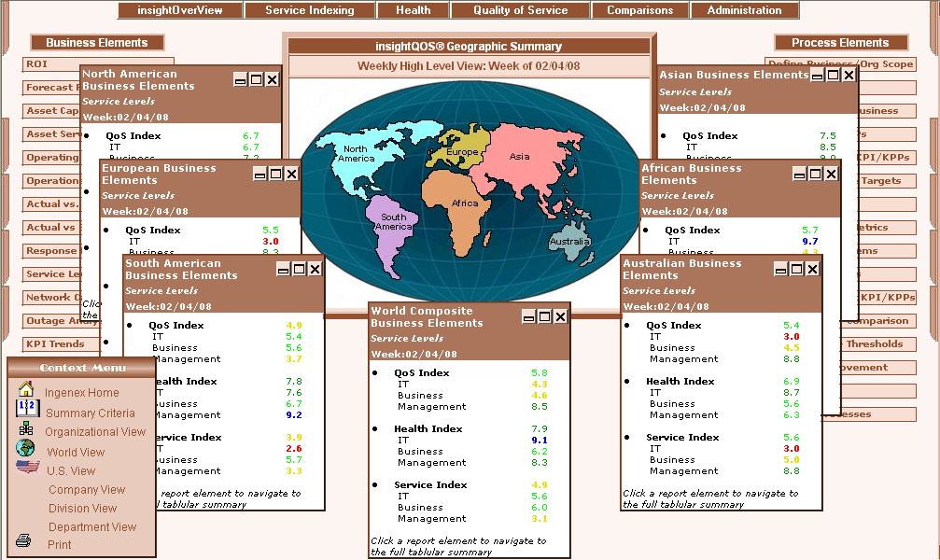This screenshot has height=560, width=940.
Task: Open Company View from the Context Menu
Action: [87, 490]
